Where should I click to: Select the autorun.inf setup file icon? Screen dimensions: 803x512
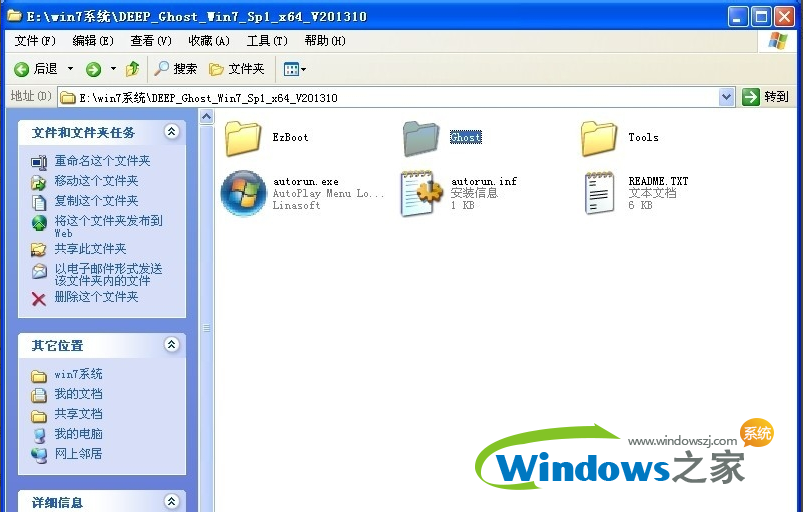pyautogui.click(x=421, y=194)
